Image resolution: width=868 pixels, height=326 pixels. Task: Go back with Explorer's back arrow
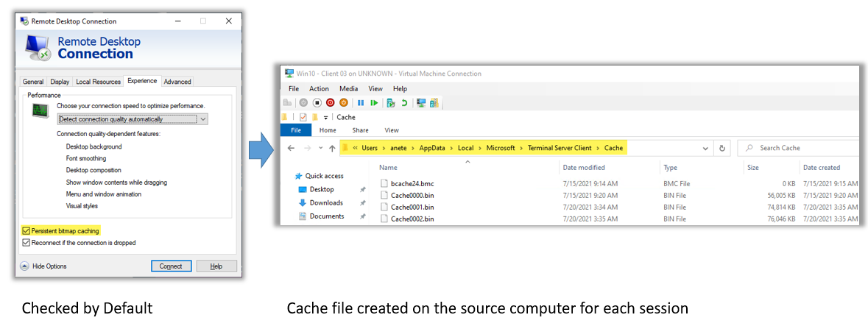pyautogui.click(x=292, y=149)
